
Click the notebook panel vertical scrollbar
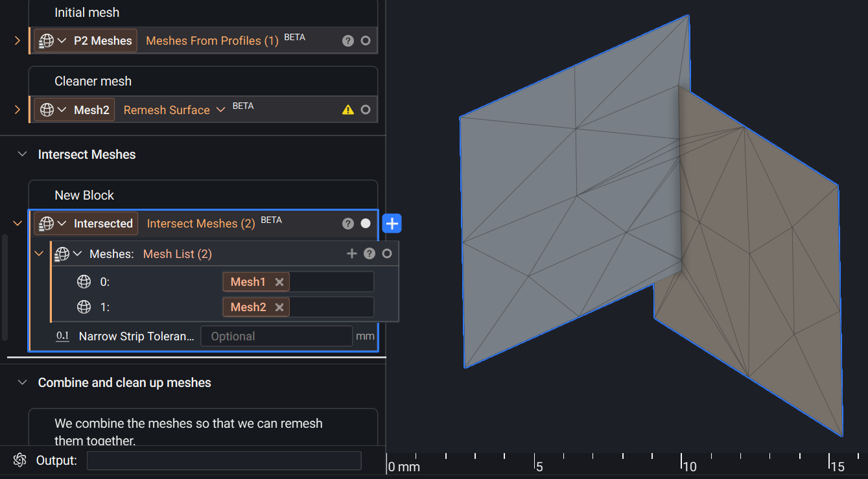(5, 287)
